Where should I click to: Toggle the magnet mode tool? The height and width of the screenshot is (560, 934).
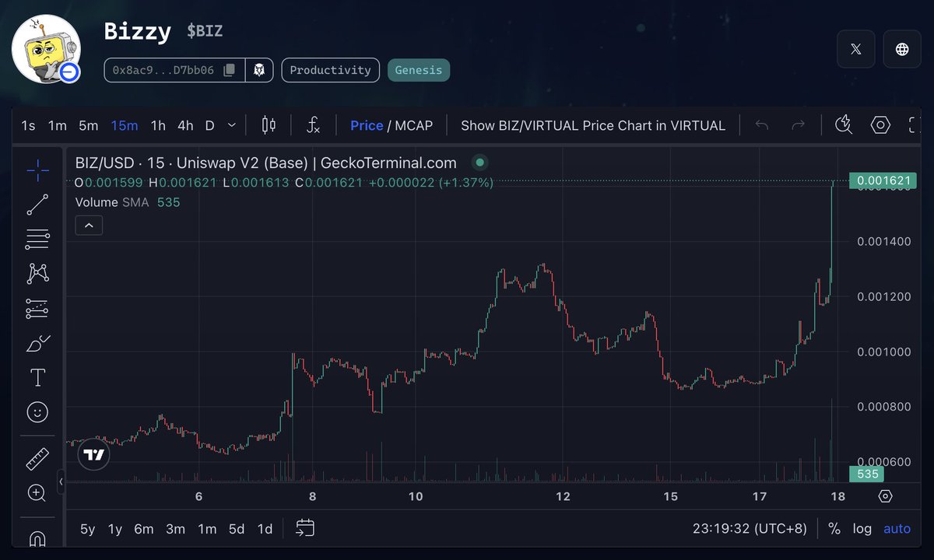(x=37, y=537)
